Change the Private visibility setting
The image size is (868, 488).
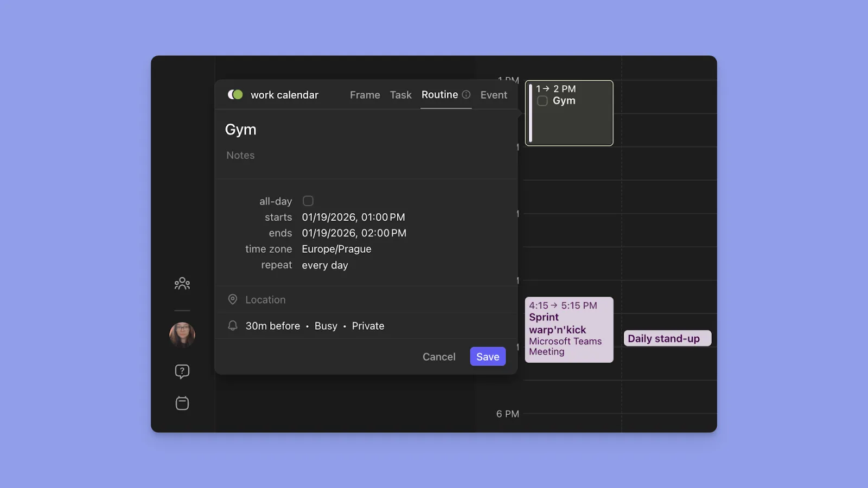pyautogui.click(x=368, y=326)
